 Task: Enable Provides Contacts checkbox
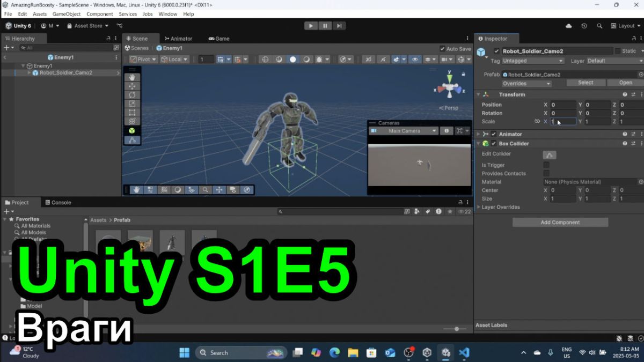click(x=546, y=173)
